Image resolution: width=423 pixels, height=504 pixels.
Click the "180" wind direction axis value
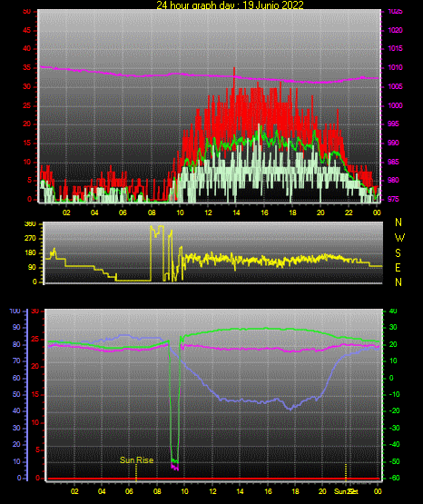(30, 253)
